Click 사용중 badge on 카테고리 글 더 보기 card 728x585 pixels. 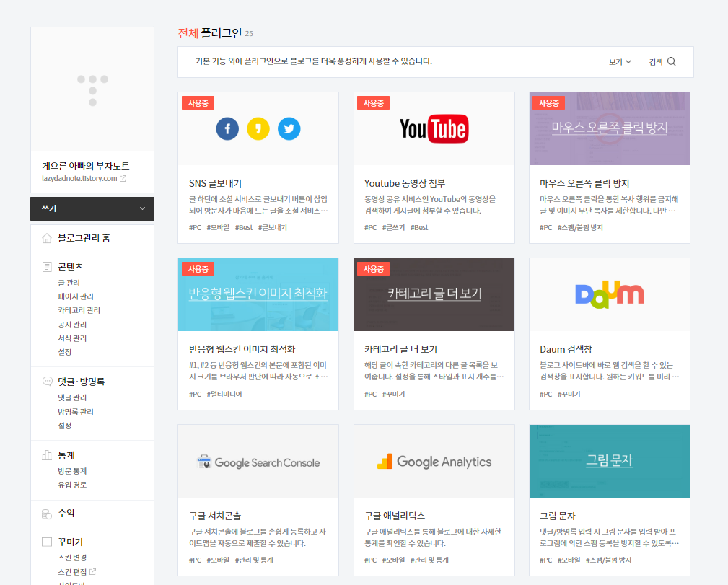pos(373,269)
